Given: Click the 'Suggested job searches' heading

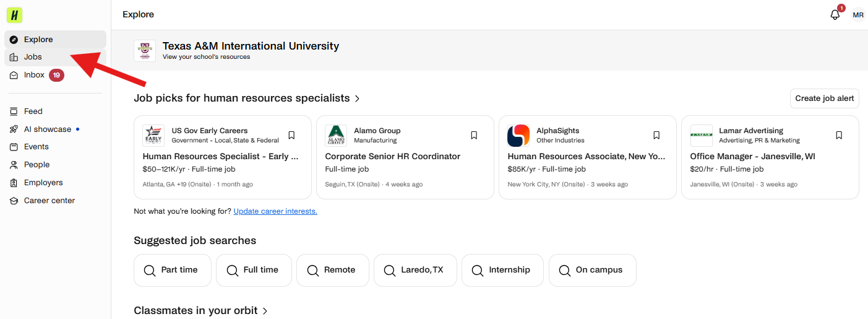Looking at the screenshot, I should [195, 240].
